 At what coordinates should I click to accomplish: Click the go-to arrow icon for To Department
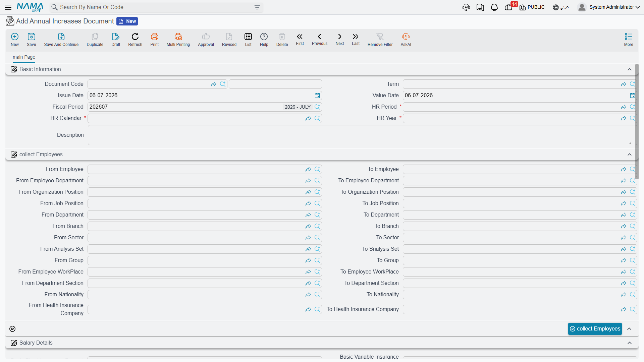pyautogui.click(x=624, y=215)
